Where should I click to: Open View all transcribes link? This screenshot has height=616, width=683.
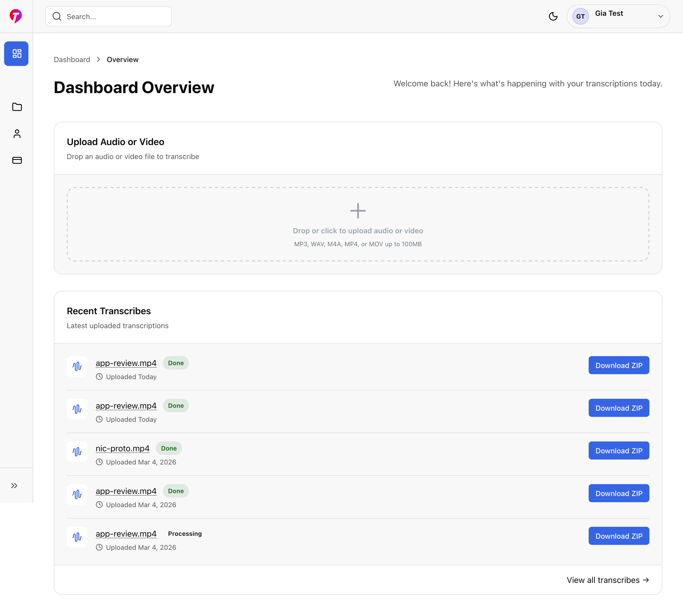[x=608, y=580]
